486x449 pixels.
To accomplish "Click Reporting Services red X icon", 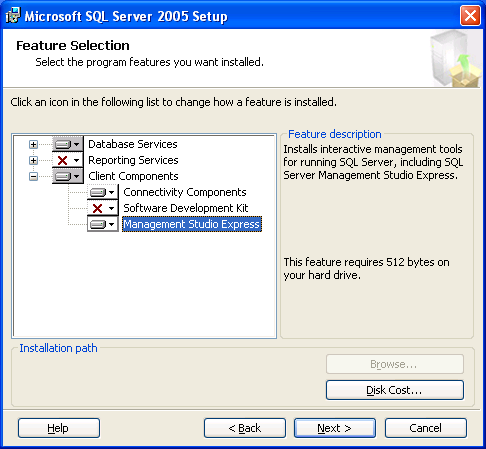I will coord(68,160).
